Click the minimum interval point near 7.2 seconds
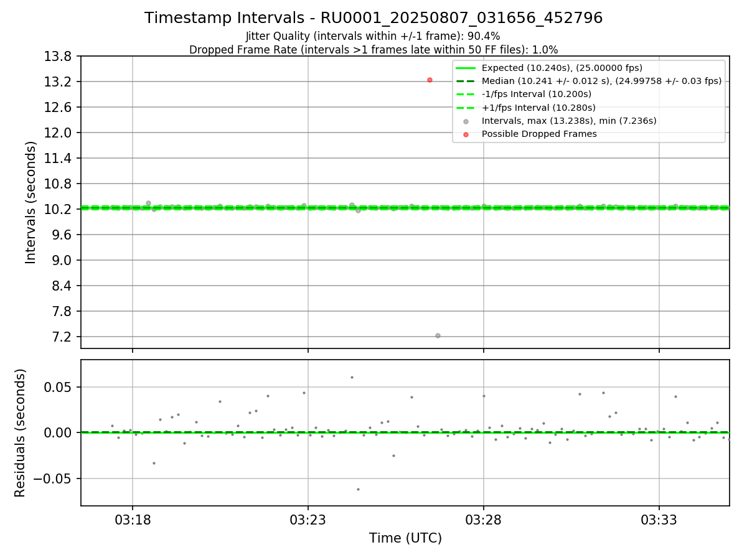This screenshot has width=747, height=560. coord(438,335)
